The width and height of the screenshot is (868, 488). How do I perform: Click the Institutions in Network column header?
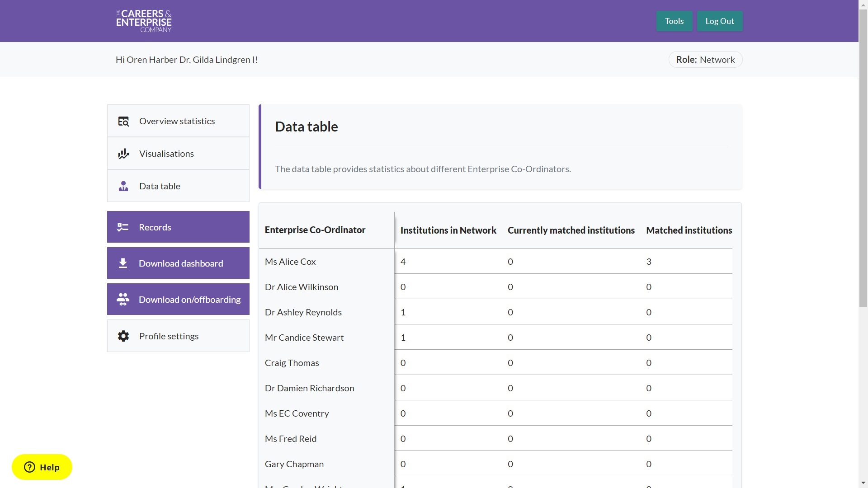click(448, 230)
